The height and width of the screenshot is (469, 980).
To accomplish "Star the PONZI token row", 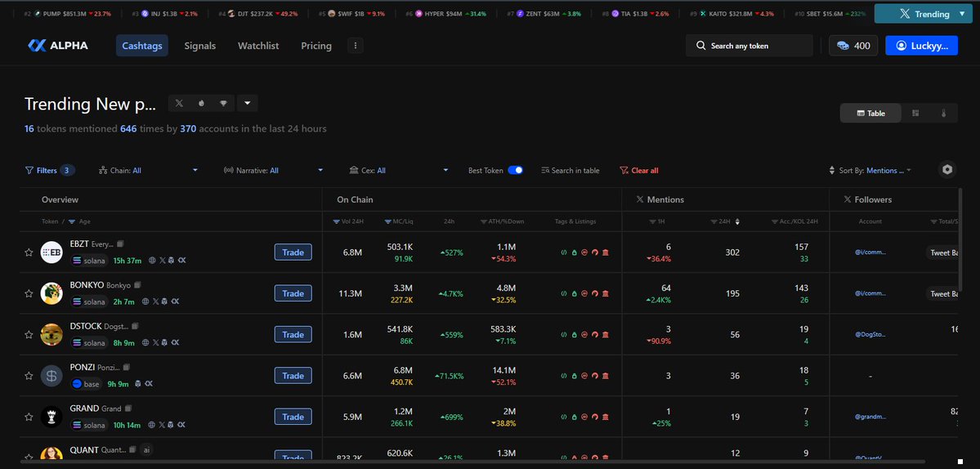I will tap(29, 376).
